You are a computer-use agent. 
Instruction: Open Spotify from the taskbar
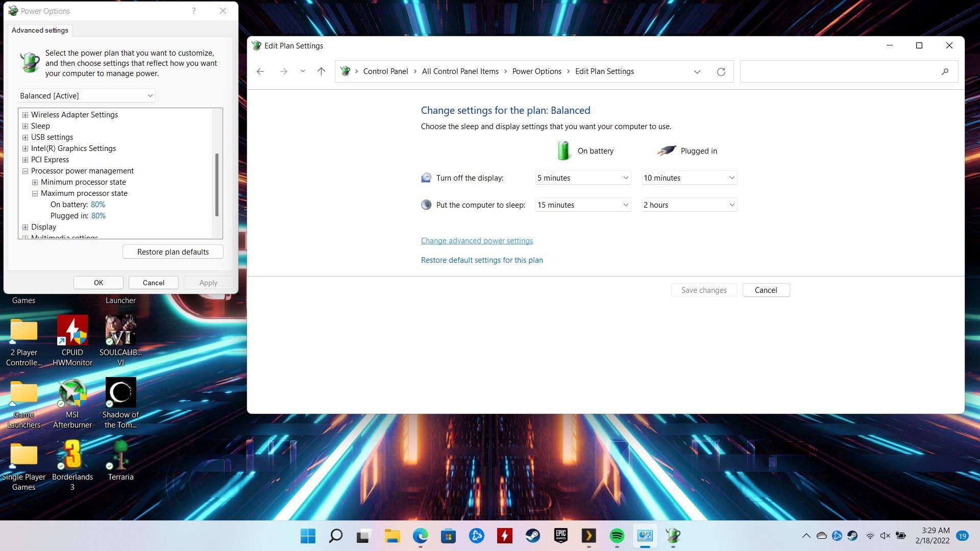[617, 536]
